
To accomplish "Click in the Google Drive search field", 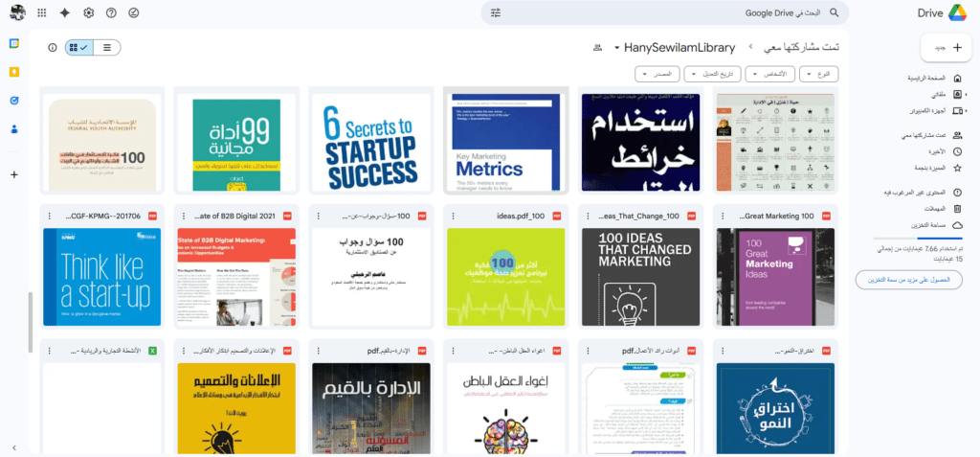I will tap(670, 13).
